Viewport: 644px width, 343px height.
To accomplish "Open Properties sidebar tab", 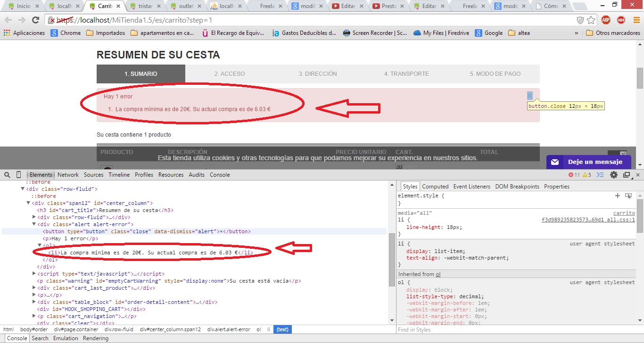I will 557,187.
